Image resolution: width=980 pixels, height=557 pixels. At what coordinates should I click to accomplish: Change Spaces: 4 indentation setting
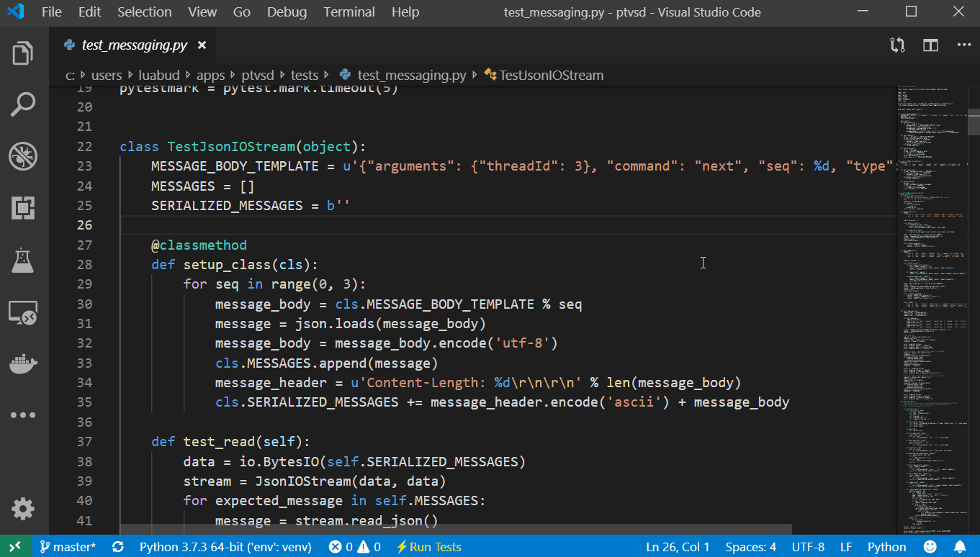pyautogui.click(x=750, y=547)
